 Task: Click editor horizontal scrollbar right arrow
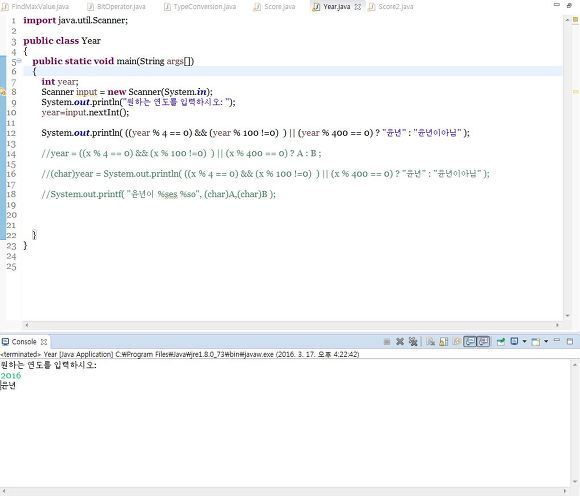tap(557, 325)
